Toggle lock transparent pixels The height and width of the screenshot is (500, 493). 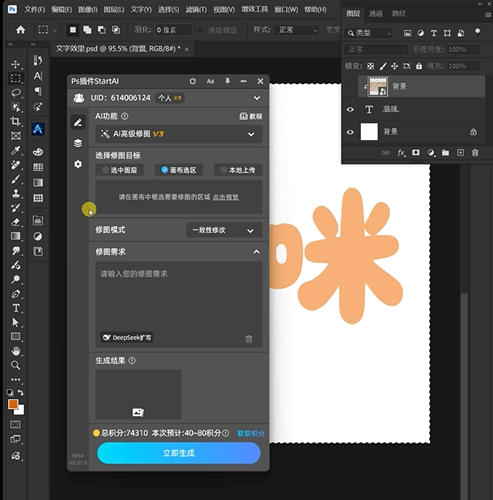point(370,66)
